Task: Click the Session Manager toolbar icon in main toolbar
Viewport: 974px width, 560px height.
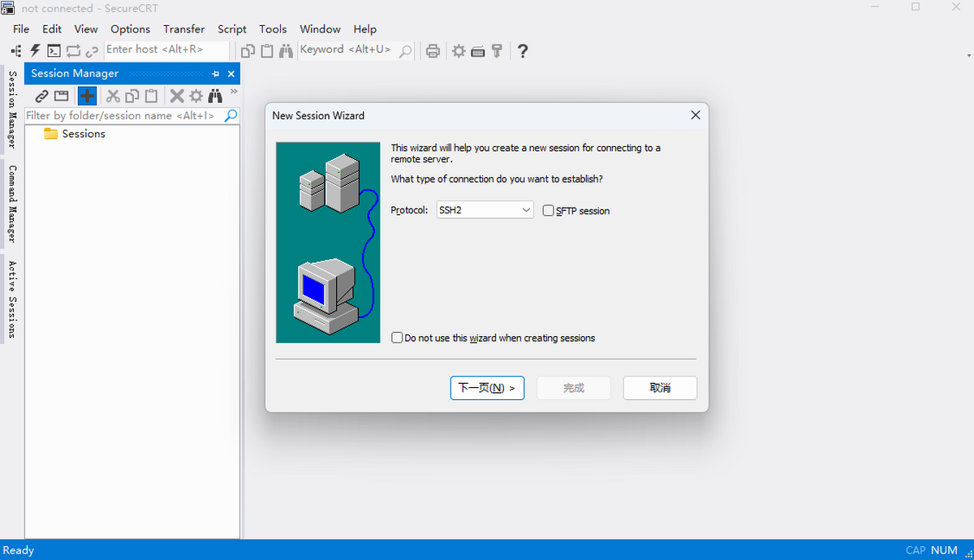Action: tap(16, 50)
